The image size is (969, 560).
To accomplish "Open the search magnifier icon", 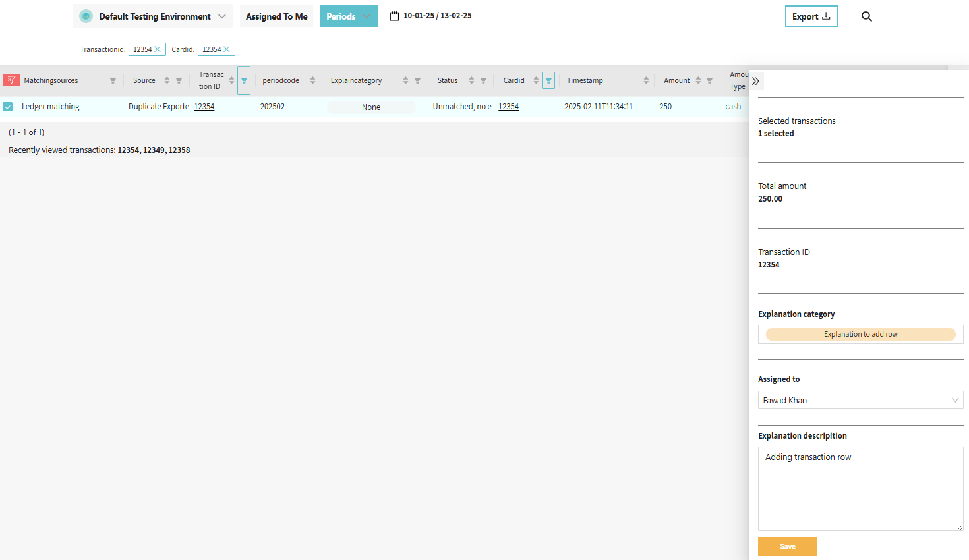I will [867, 16].
